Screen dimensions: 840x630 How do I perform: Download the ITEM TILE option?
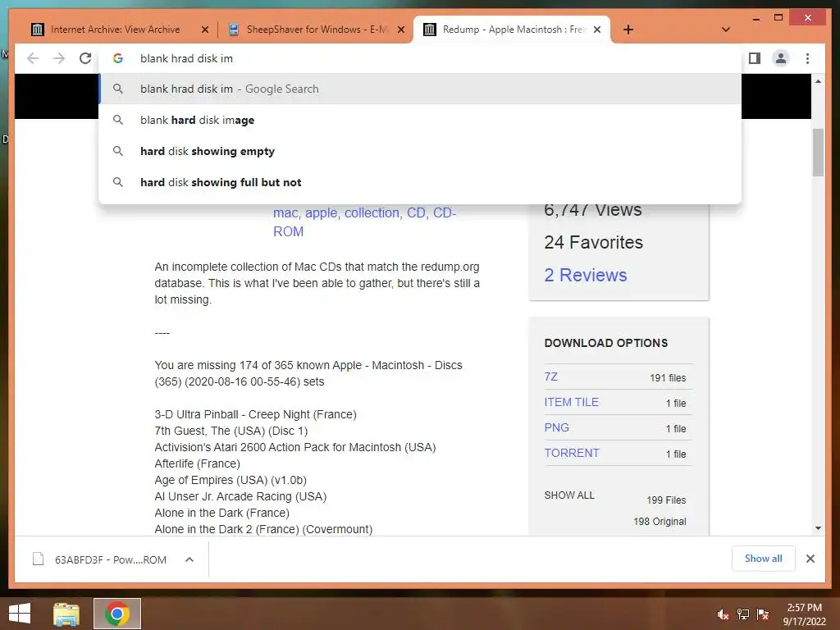point(571,402)
